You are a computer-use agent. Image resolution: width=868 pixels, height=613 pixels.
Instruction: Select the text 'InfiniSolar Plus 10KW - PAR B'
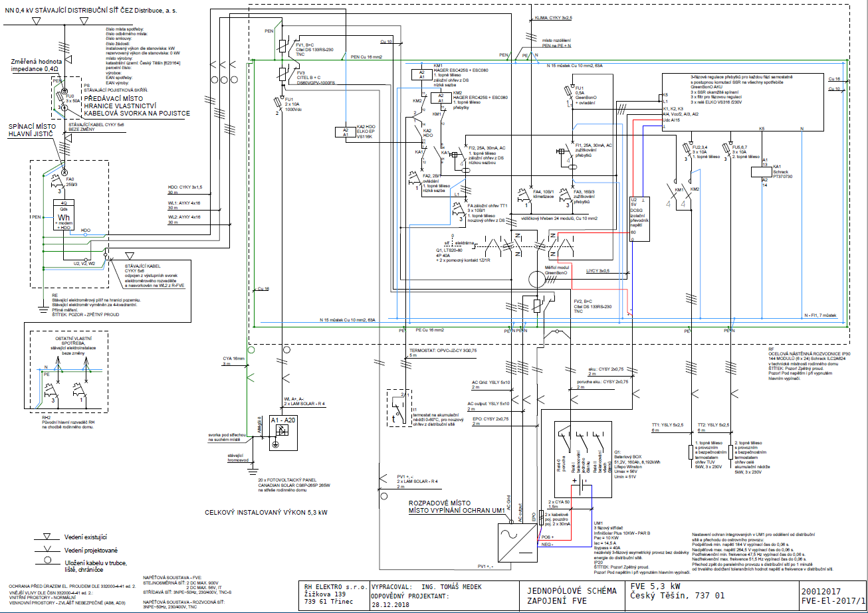coord(621,533)
